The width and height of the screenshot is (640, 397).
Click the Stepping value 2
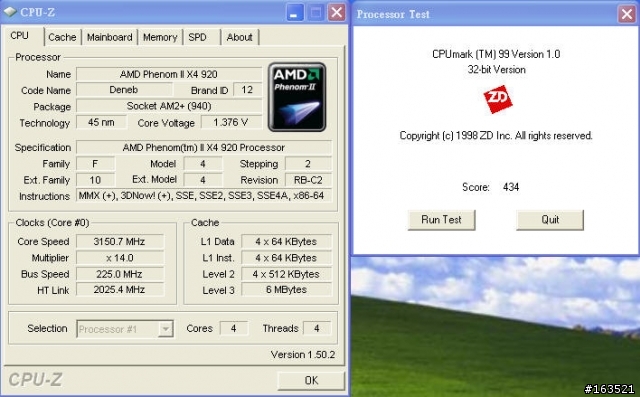click(x=308, y=164)
